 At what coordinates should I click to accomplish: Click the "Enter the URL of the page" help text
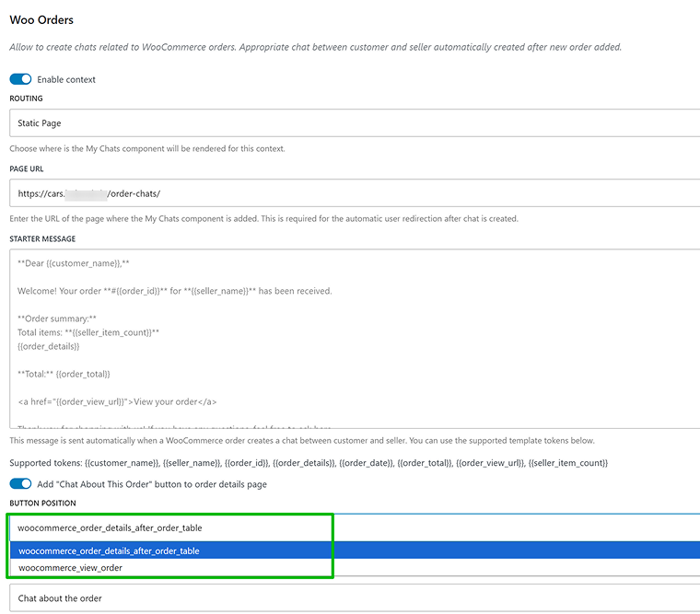click(263, 219)
